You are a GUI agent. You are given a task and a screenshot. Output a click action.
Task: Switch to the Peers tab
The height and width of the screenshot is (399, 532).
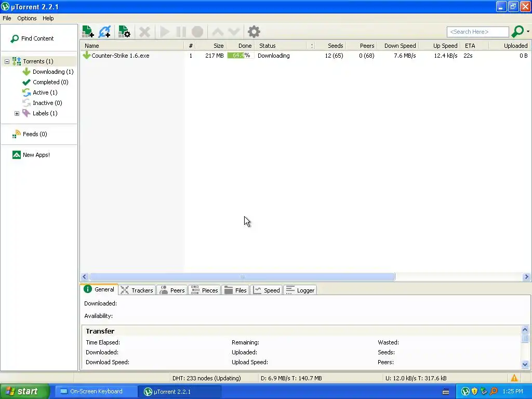point(172,290)
